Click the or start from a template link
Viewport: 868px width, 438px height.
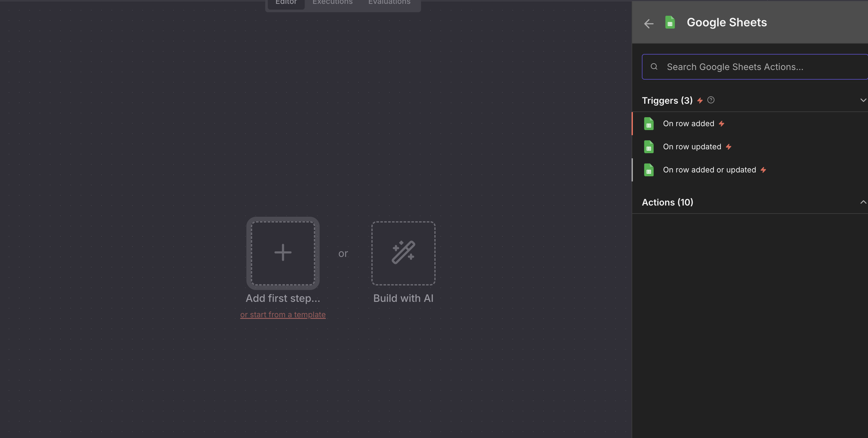(x=283, y=314)
